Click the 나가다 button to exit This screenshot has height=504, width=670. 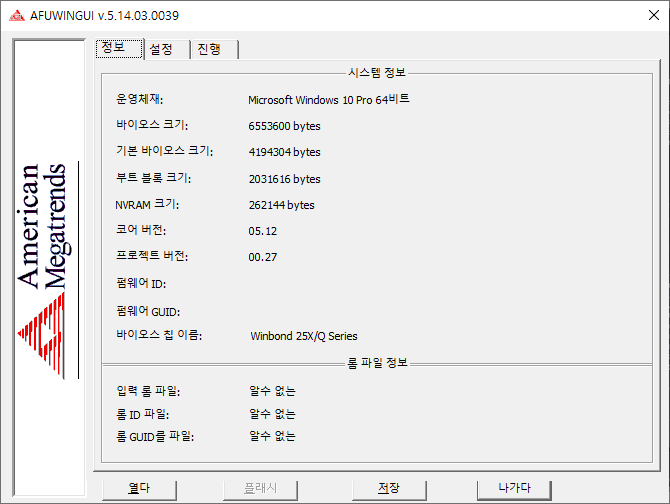[x=514, y=488]
